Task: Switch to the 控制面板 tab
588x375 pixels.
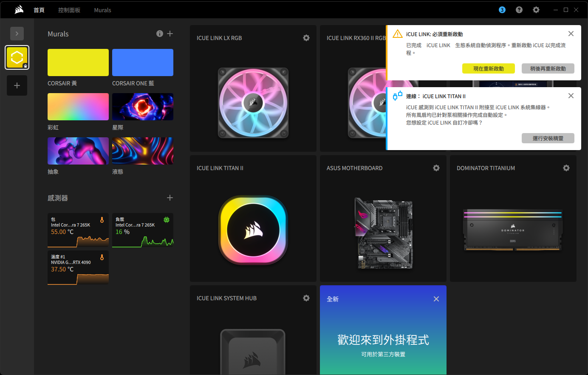Action: (x=69, y=10)
